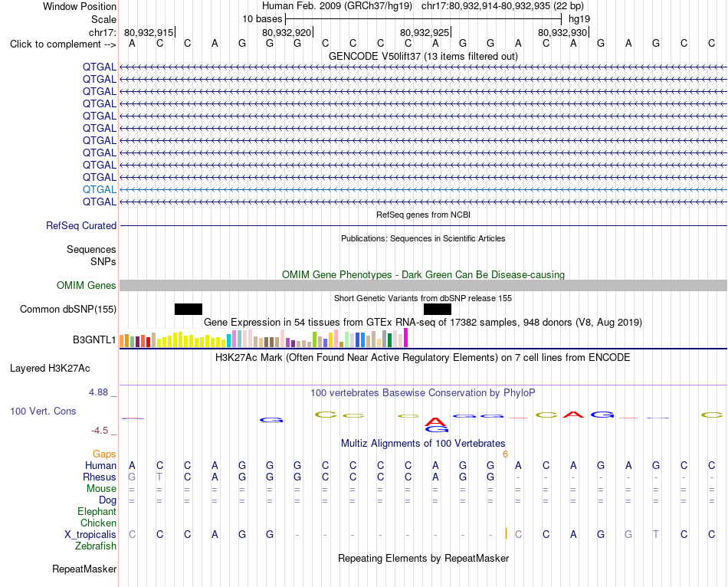Click 'Short Genetic Variants from dbSNP release 155'
This screenshot has height=587, width=728.
coord(423,298)
